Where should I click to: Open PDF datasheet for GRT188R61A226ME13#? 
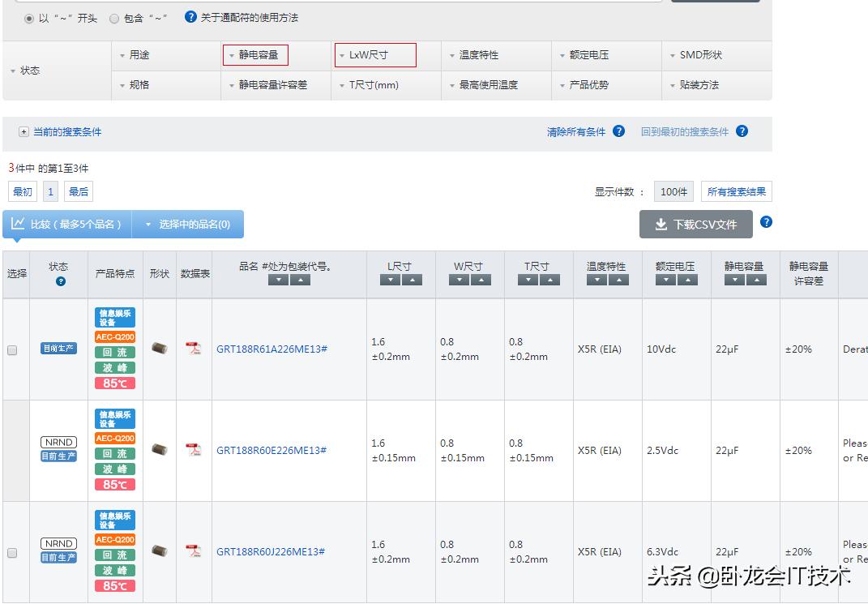(194, 349)
